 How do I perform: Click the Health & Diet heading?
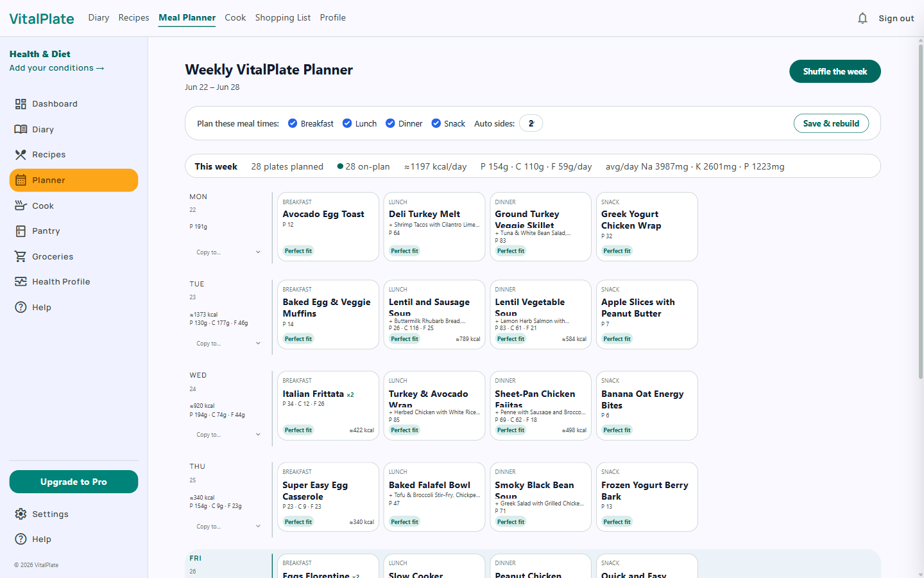pos(40,54)
